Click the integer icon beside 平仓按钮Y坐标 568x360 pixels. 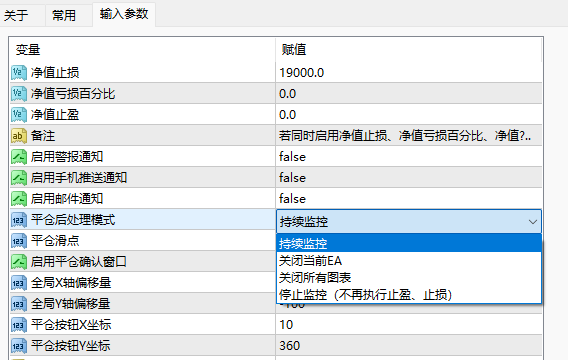pyautogui.click(x=18, y=346)
